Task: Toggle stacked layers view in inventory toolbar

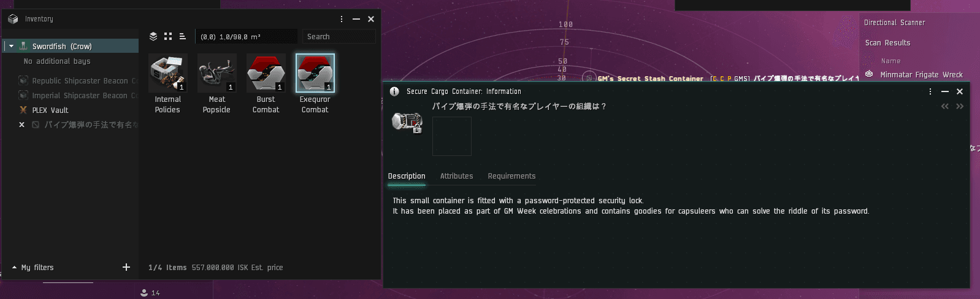Action: tap(153, 37)
